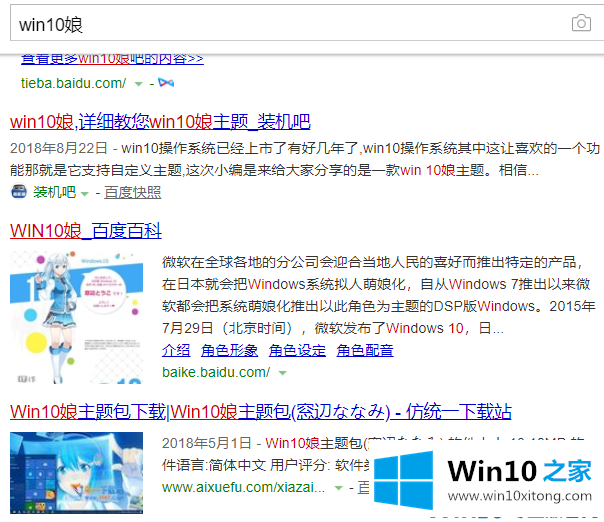Click the green 装机吧 source name

click(x=54, y=192)
